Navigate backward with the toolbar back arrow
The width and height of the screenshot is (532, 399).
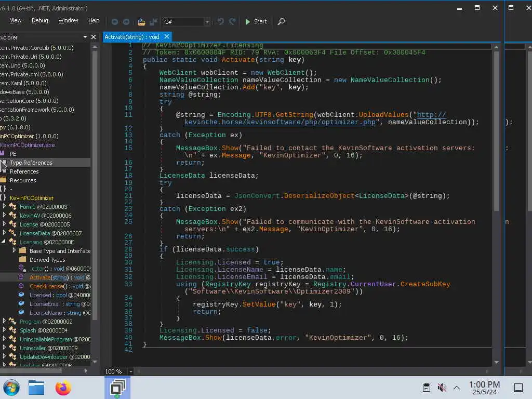(x=115, y=22)
